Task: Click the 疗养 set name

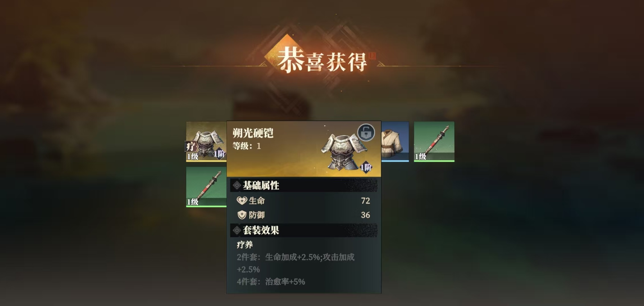Action: pos(245,245)
